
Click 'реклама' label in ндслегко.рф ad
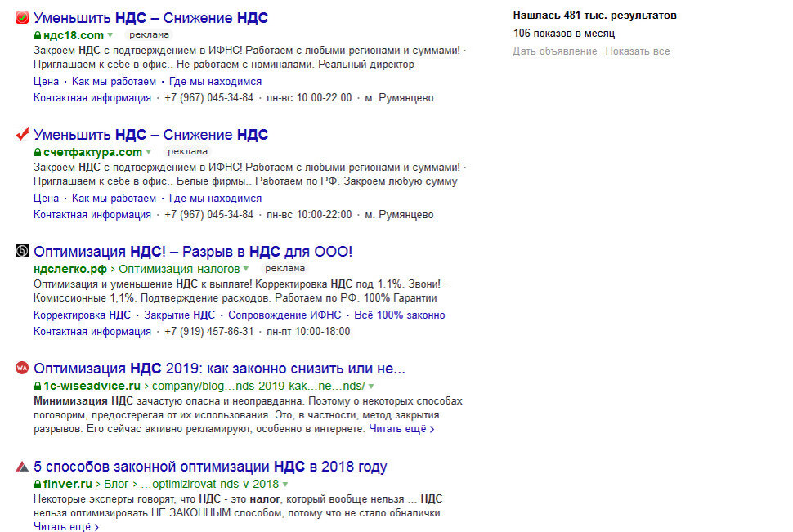pos(284,269)
